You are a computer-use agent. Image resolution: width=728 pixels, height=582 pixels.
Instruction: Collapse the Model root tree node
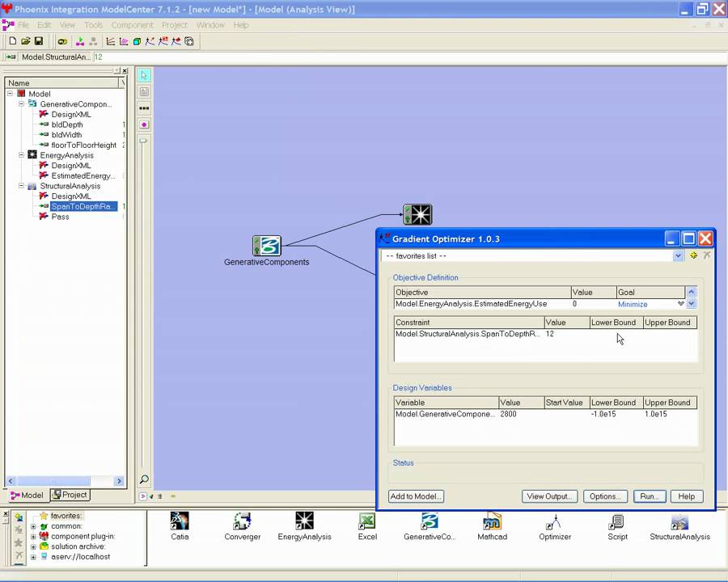11,93
